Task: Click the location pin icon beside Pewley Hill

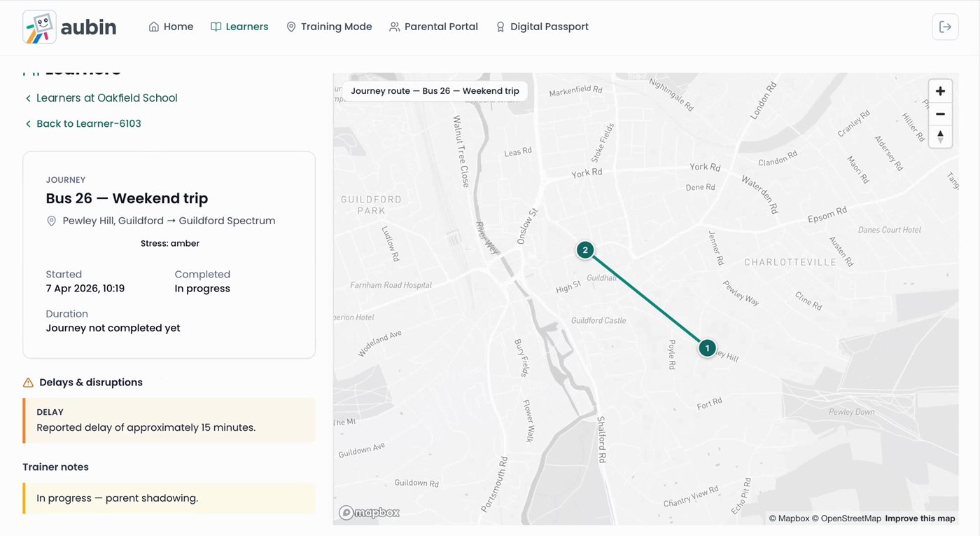Action: (51, 221)
